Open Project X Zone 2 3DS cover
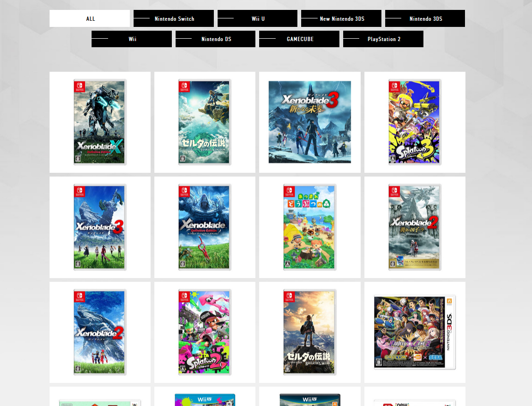Screen dimensions: 532x406 click(414, 332)
